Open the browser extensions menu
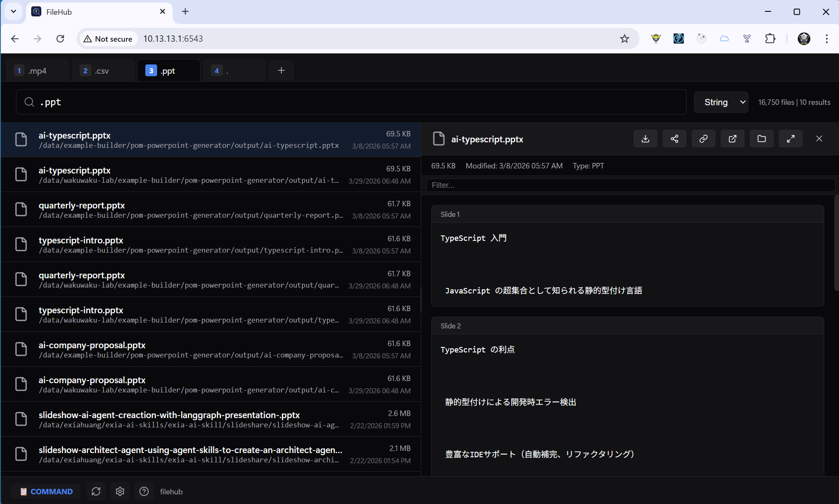 771,38
